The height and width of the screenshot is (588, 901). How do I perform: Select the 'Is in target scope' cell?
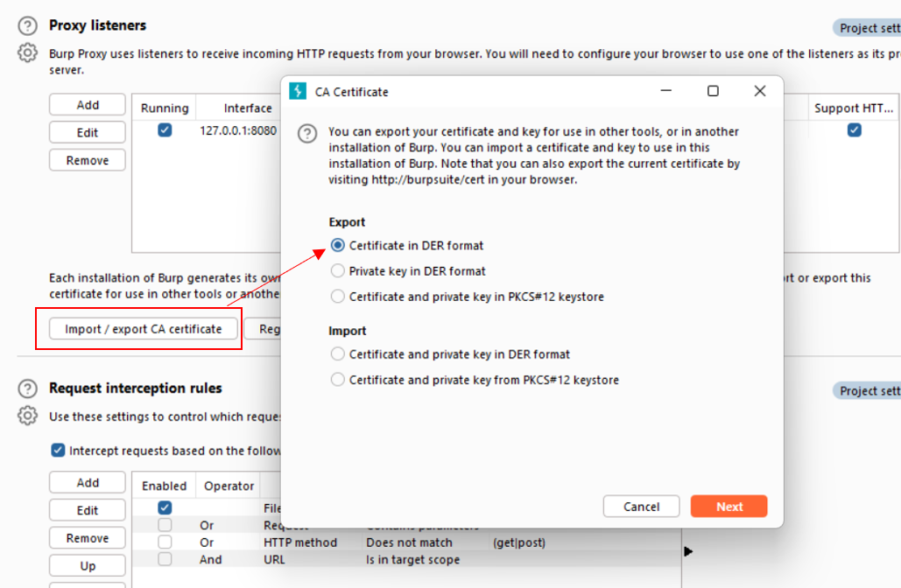[x=412, y=559]
